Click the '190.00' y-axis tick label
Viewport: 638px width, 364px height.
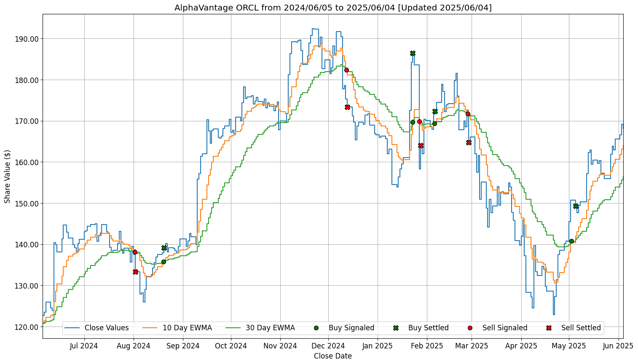point(27,39)
